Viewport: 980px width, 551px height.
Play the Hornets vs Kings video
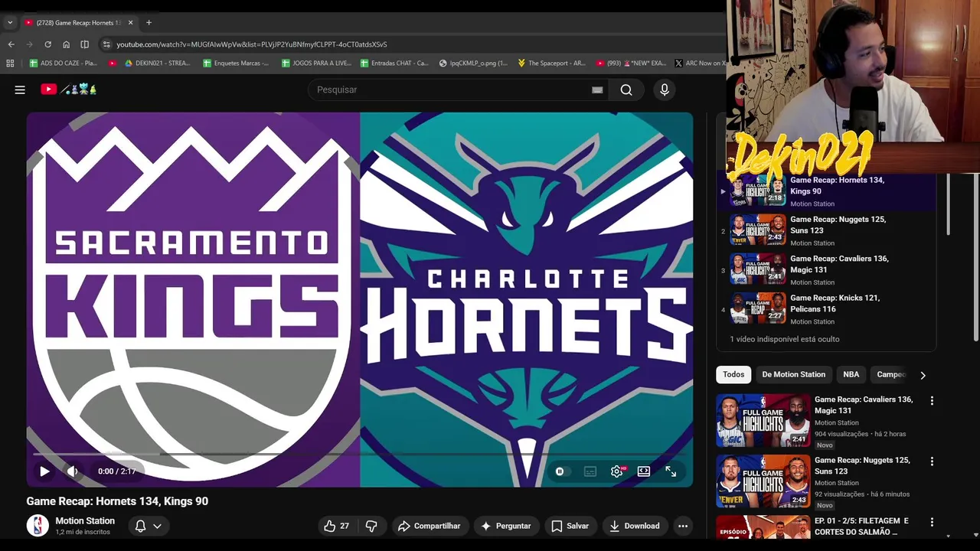coord(44,471)
